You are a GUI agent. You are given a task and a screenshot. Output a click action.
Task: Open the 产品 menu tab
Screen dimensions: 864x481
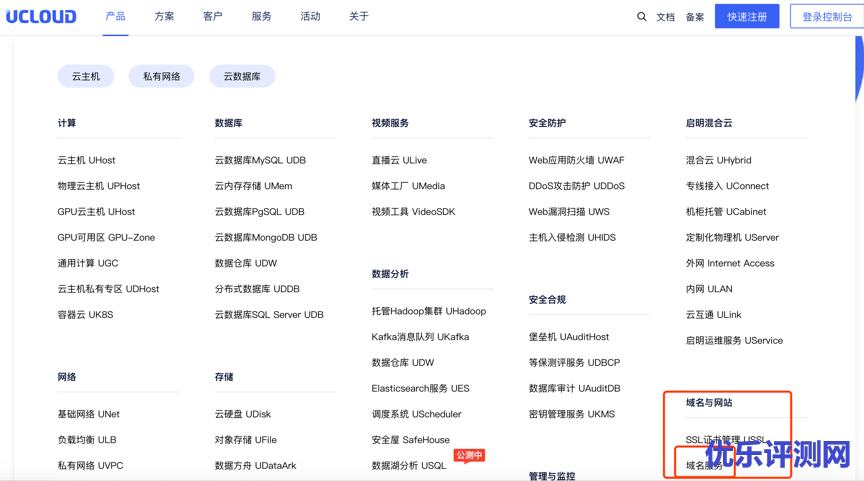pyautogui.click(x=115, y=17)
